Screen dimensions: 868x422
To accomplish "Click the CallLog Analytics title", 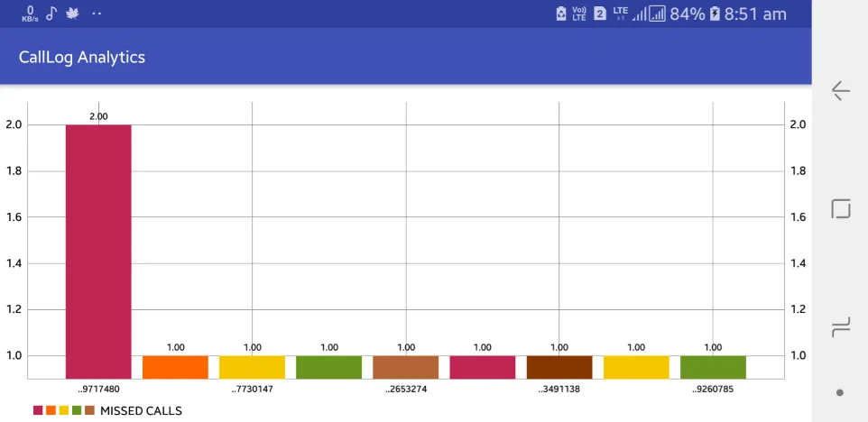I will pos(82,57).
